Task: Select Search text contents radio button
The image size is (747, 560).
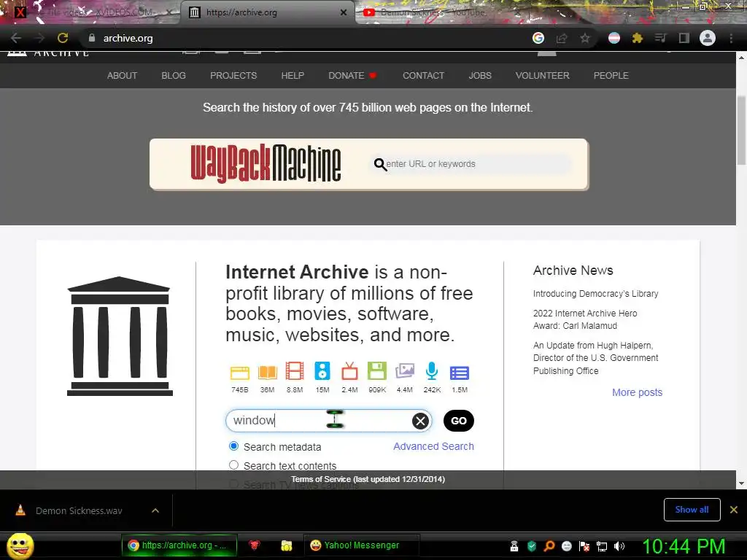Action: tap(233, 464)
